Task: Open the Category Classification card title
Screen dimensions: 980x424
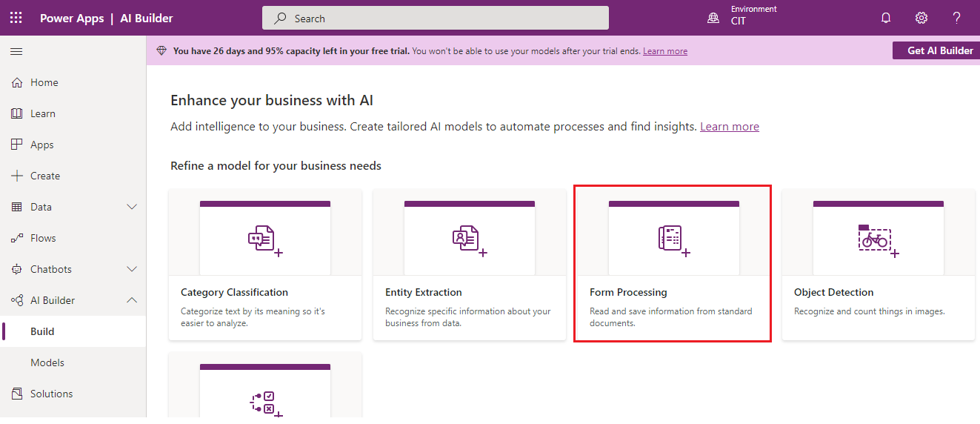Action: pos(234,292)
